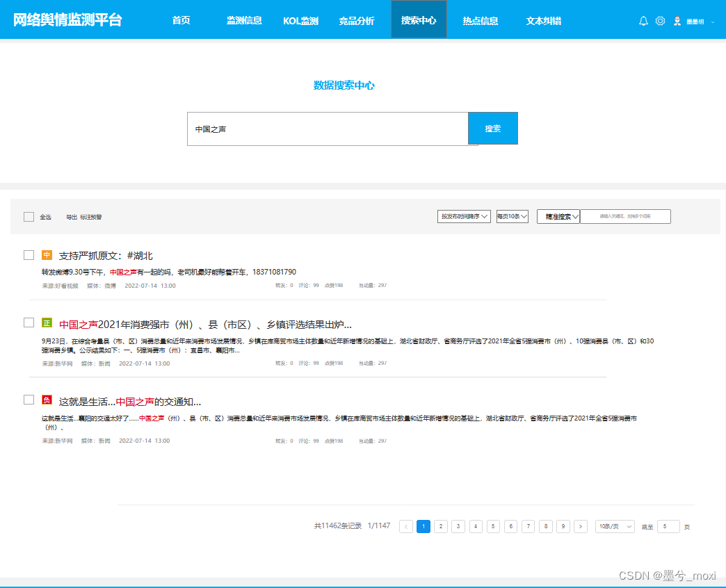The image size is (726, 588).
Task: Go to previous page arrow
Action: click(406, 526)
